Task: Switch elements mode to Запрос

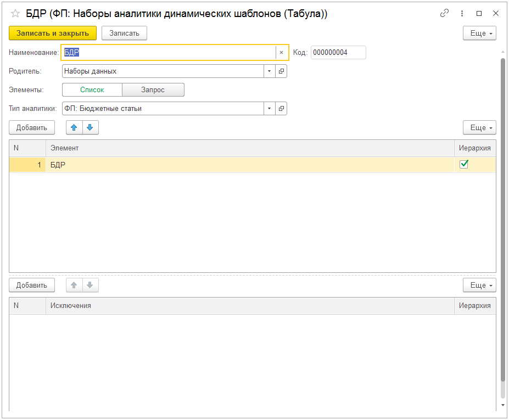Action: pos(153,90)
